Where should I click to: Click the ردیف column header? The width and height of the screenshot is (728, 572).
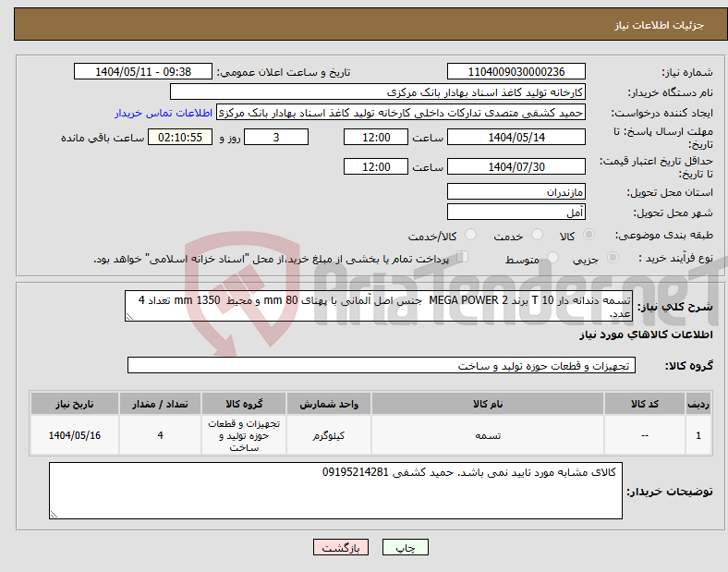[x=698, y=404]
